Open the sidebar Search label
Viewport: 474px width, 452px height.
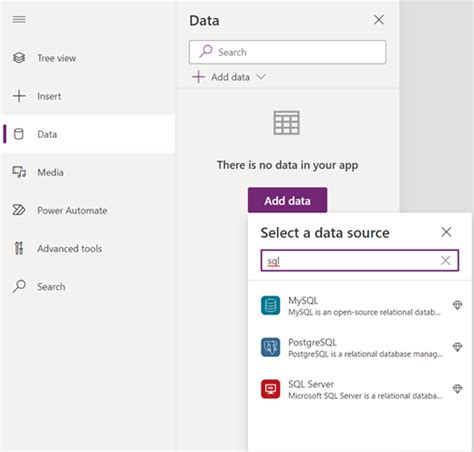click(x=51, y=287)
